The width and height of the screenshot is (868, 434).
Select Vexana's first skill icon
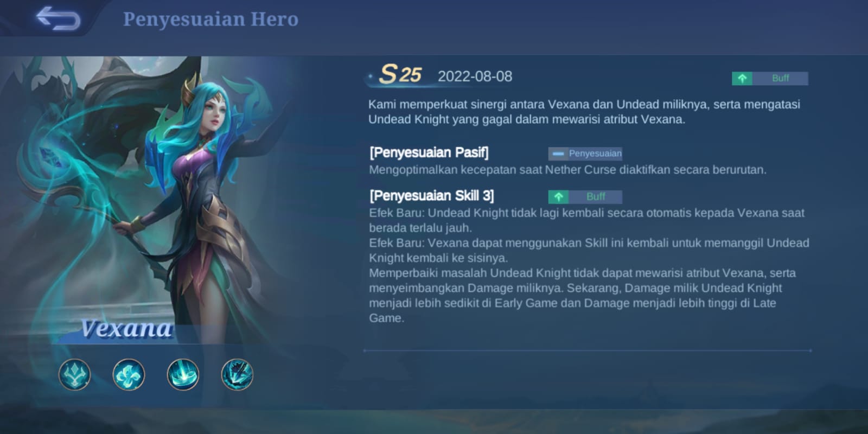[x=129, y=374]
